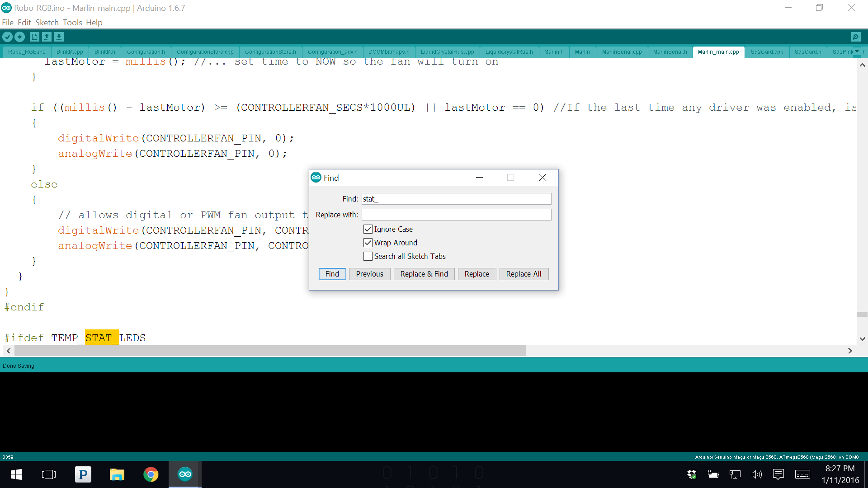This screenshot has height=488, width=868.
Task: Click the scroll-right arrow
Action: 850,351
